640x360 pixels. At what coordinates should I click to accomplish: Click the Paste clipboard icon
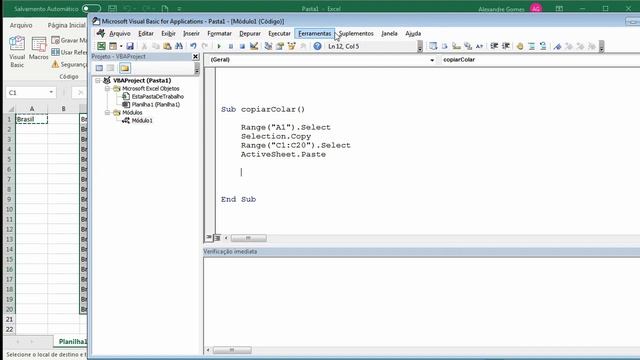pos(167,46)
